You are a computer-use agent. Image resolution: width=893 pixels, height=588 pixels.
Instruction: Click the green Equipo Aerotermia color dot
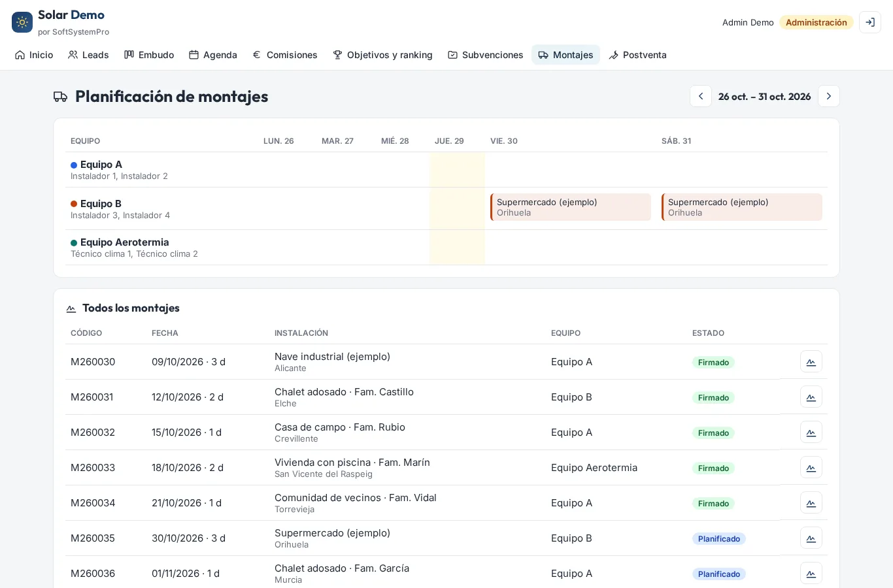click(74, 243)
